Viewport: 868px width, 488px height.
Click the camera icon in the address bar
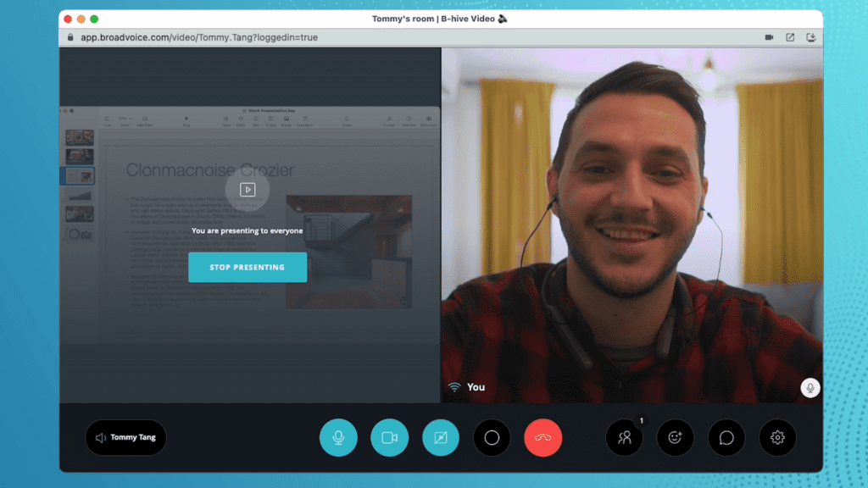[x=770, y=37]
